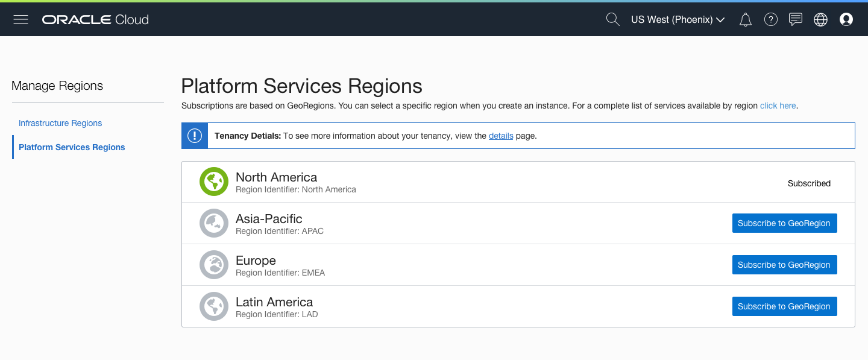Image resolution: width=868 pixels, height=360 pixels.
Task: Click the language globe icon
Action: click(x=820, y=19)
